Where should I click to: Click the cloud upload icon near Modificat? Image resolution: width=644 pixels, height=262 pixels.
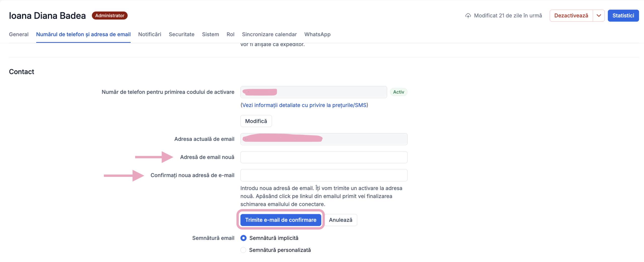pyautogui.click(x=468, y=16)
